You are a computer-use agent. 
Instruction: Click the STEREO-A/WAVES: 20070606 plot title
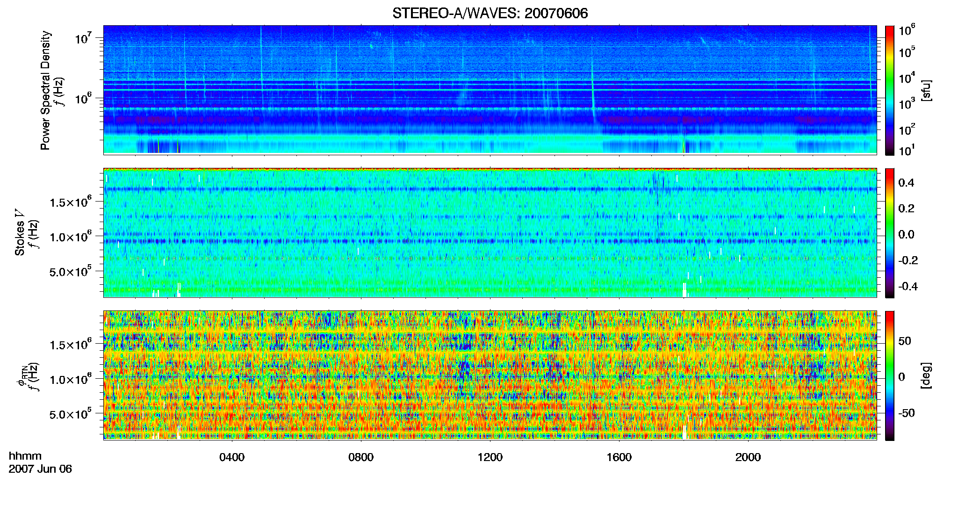pyautogui.click(x=490, y=13)
